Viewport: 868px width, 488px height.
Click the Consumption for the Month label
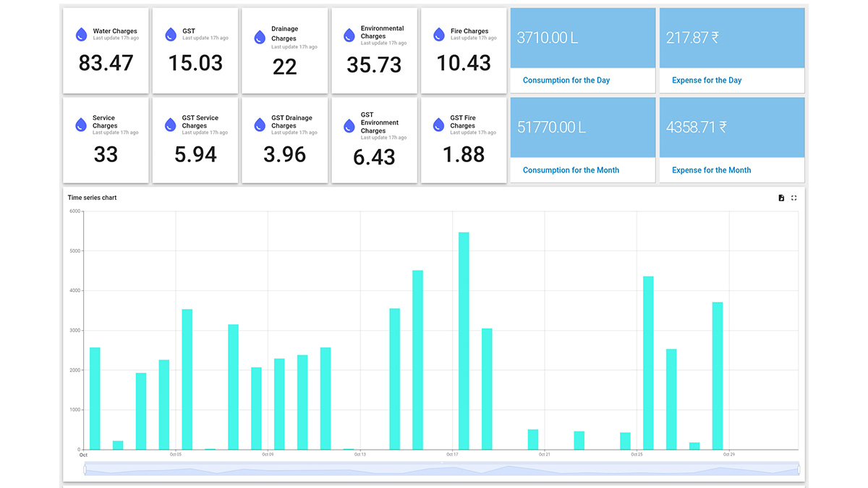pos(570,169)
